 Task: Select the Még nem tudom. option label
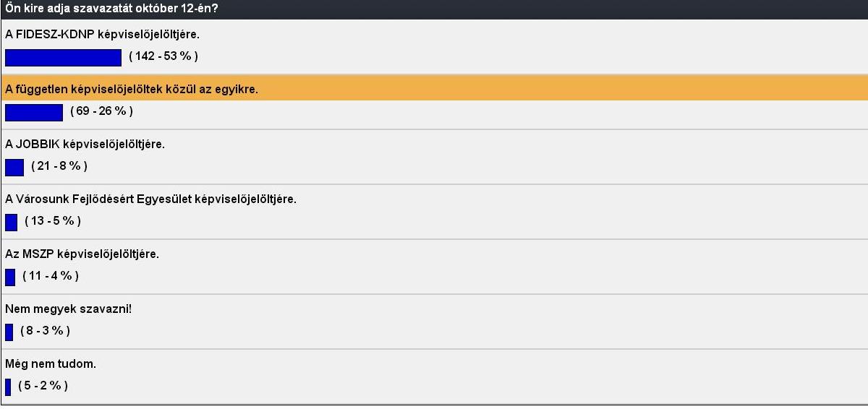51,363
